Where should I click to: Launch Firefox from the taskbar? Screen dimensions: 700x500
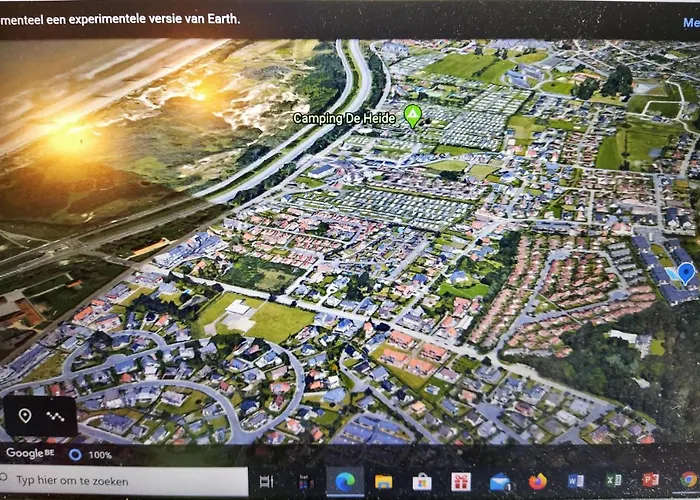coord(538,481)
